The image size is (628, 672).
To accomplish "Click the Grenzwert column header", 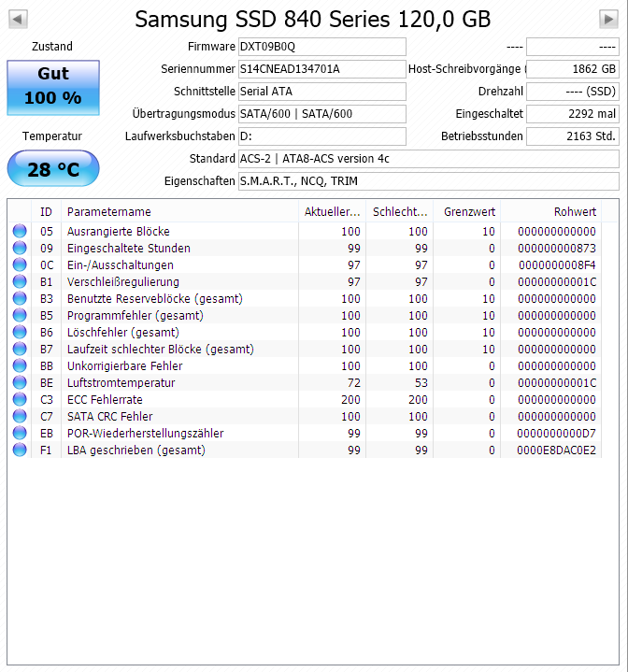I will (467, 212).
